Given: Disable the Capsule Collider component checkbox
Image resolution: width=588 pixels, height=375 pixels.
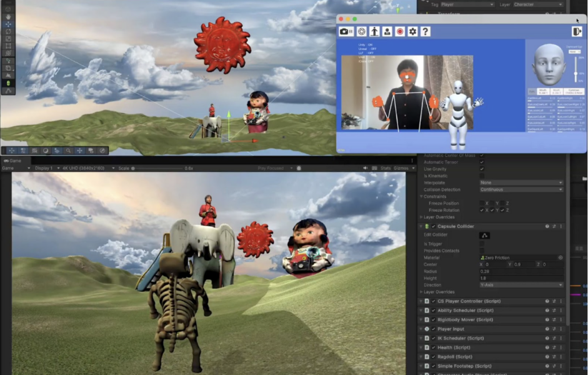Looking at the screenshot, I should pos(434,226).
